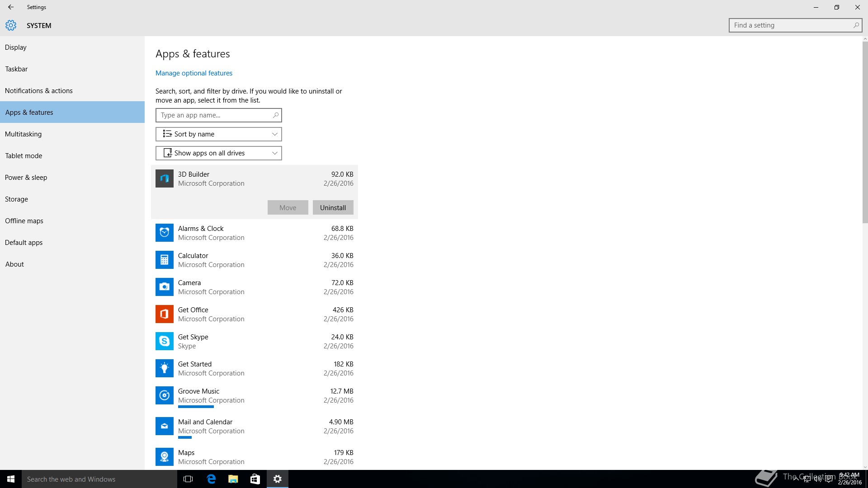The width and height of the screenshot is (868, 488).
Task: Focus the Type an app name field
Action: pyautogui.click(x=219, y=115)
